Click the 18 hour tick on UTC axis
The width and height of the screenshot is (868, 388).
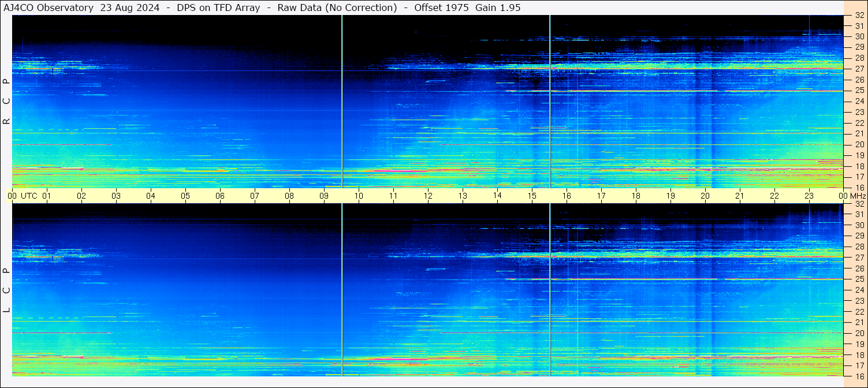pyautogui.click(x=636, y=196)
